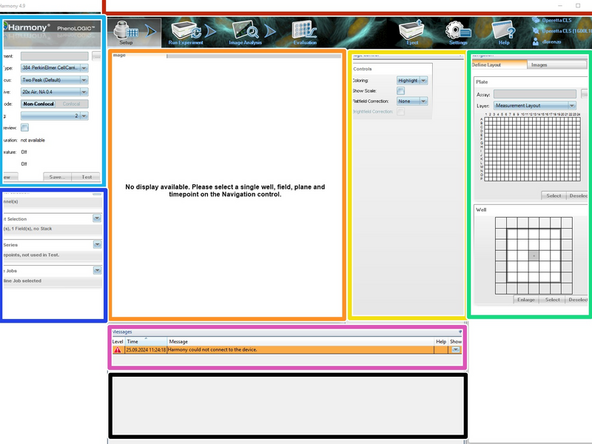Click the experiment name input field
The image size is (592, 444).
[x=54, y=56]
